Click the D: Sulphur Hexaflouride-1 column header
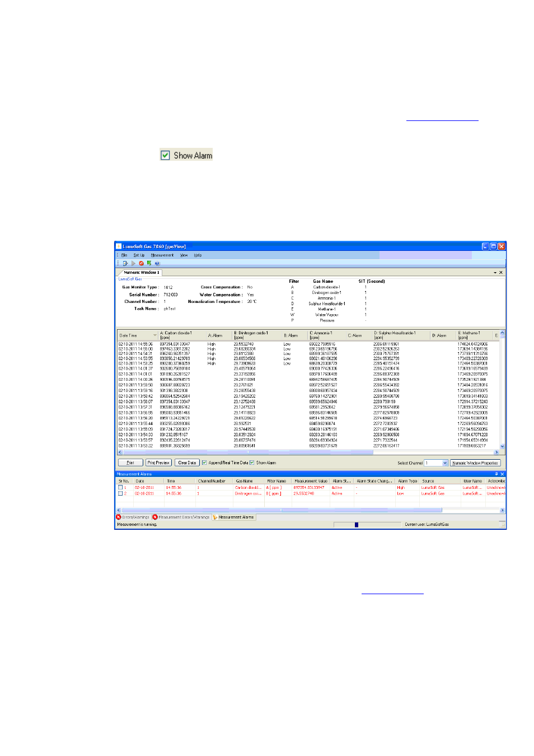 [x=401, y=335]
